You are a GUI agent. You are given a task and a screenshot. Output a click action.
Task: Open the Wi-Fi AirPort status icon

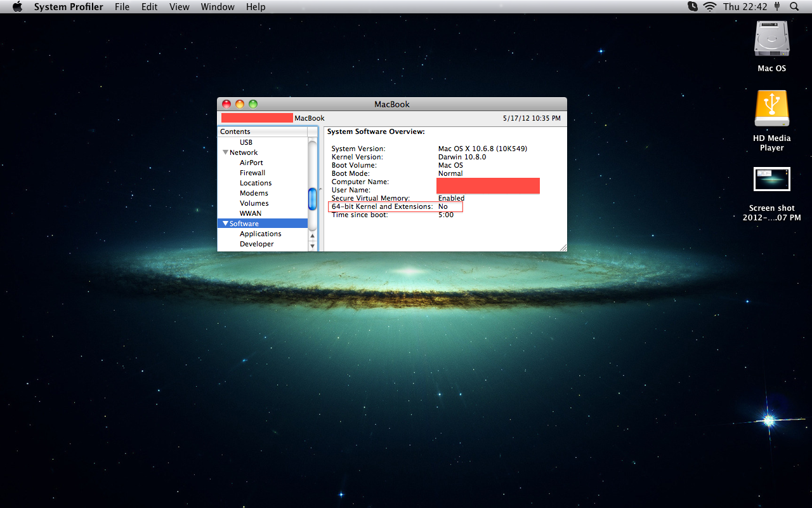pos(710,7)
